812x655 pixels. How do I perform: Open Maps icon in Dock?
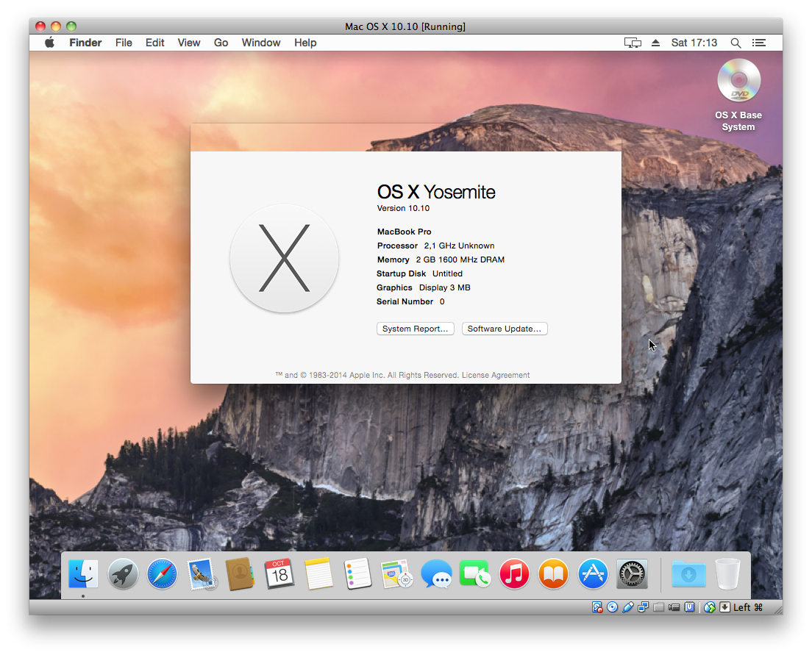coord(396,573)
